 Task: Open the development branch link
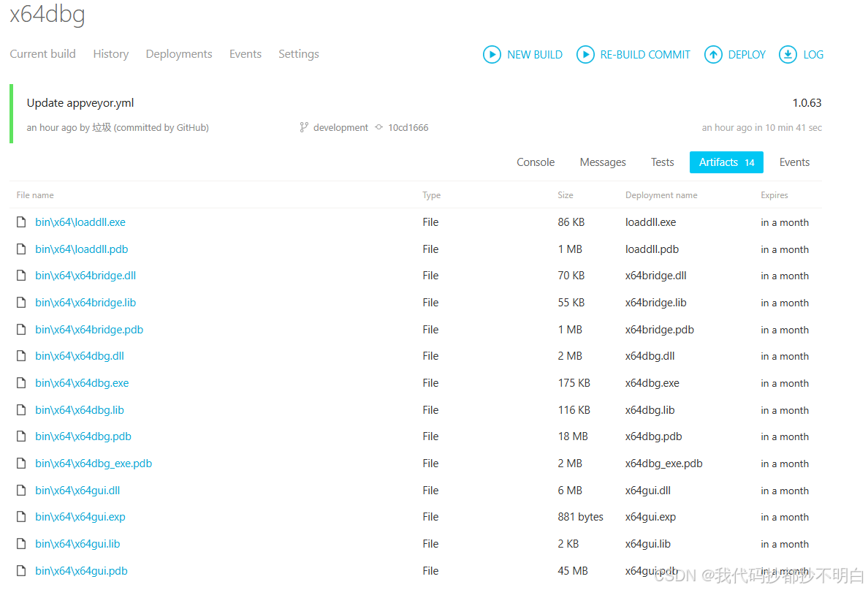click(340, 127)
